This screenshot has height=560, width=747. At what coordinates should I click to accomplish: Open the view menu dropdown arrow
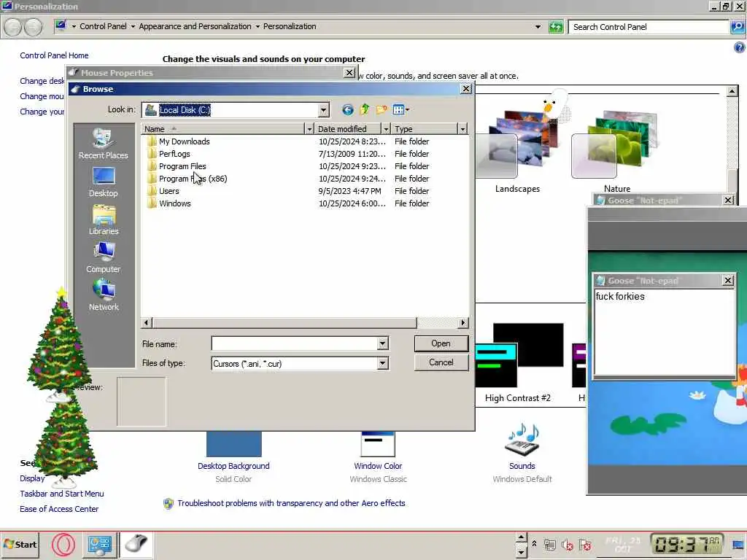(407, 110)
